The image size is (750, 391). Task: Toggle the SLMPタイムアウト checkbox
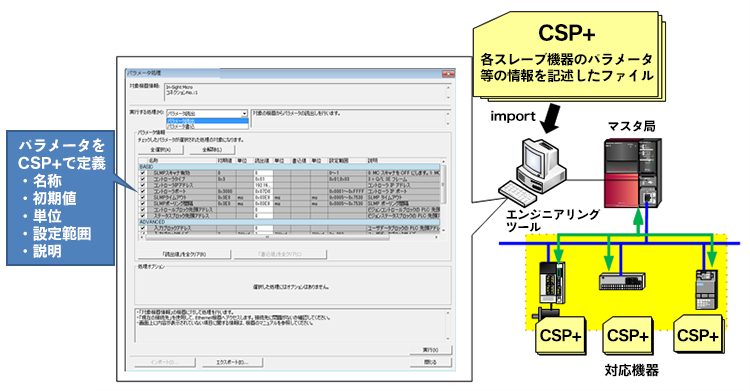(143, 197)
